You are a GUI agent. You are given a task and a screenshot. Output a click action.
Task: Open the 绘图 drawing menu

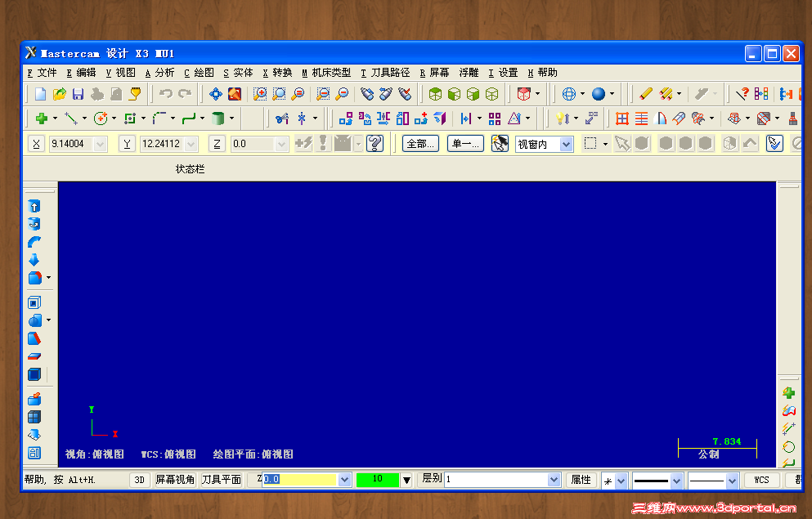tap(199, 73)
